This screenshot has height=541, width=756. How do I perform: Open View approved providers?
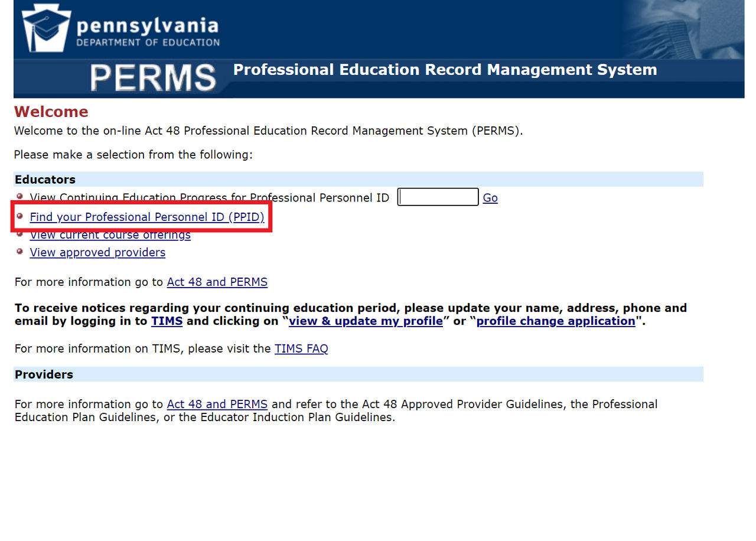(x=97, y=252)
